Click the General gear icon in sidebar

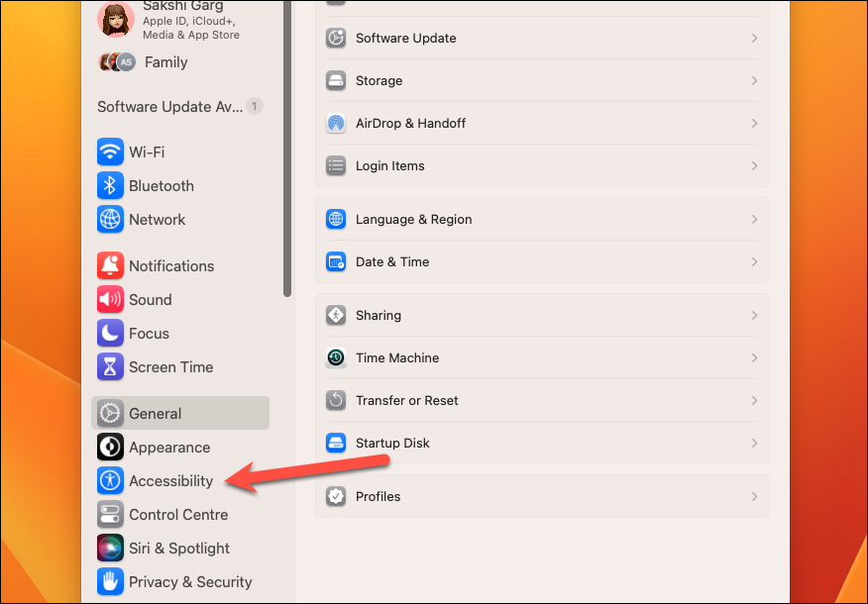click(x=110, y=413)
